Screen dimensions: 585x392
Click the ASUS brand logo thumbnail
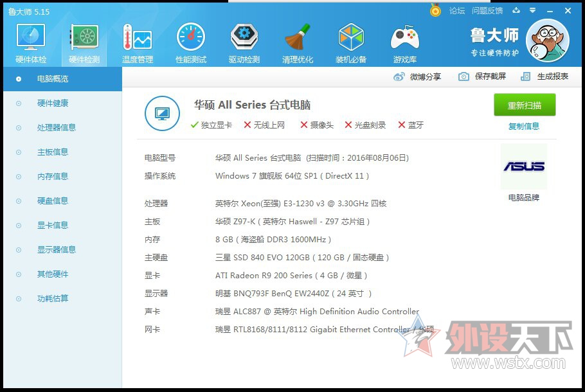tap(524, 166)
